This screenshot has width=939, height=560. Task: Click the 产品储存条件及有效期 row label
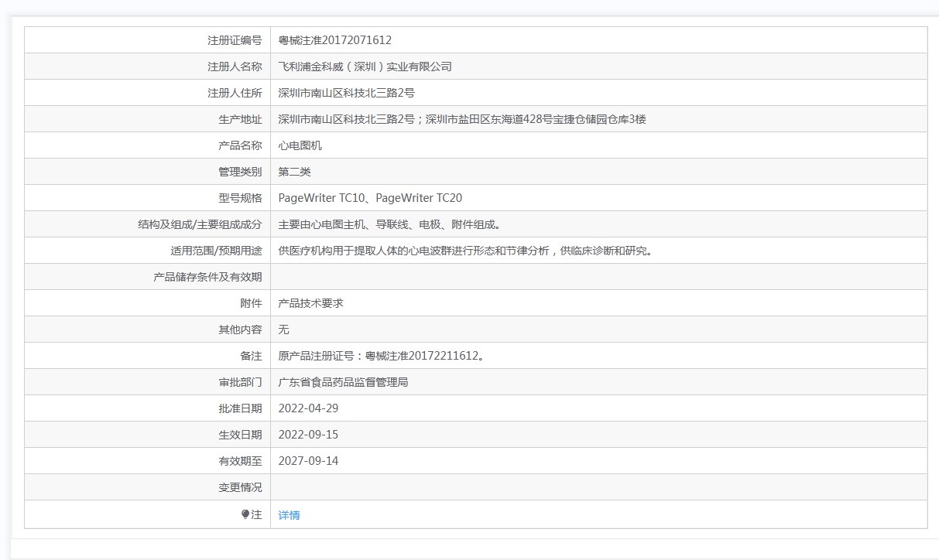[207, 277]
